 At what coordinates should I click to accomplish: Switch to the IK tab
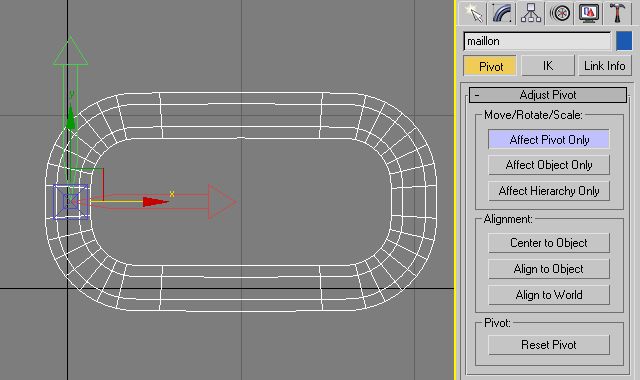[x=548, y=66]
